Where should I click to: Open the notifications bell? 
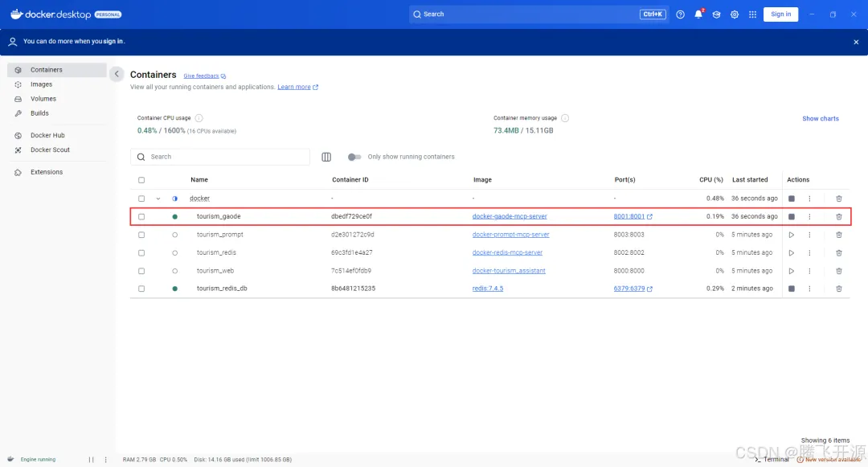click(x=698, y=14)
